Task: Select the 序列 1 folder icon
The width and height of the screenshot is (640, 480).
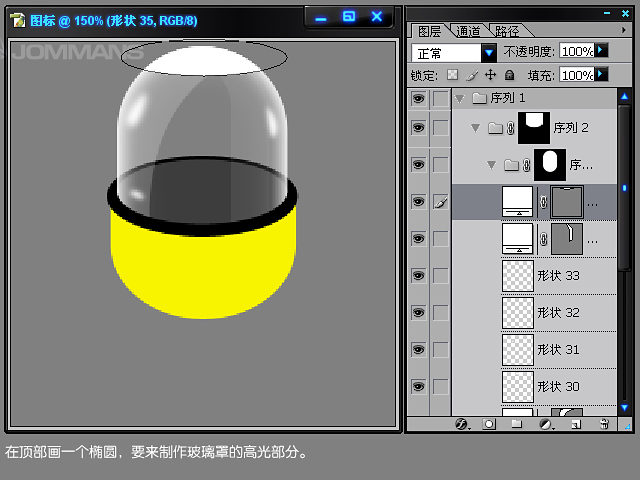Action: click(x=479, y=98)
